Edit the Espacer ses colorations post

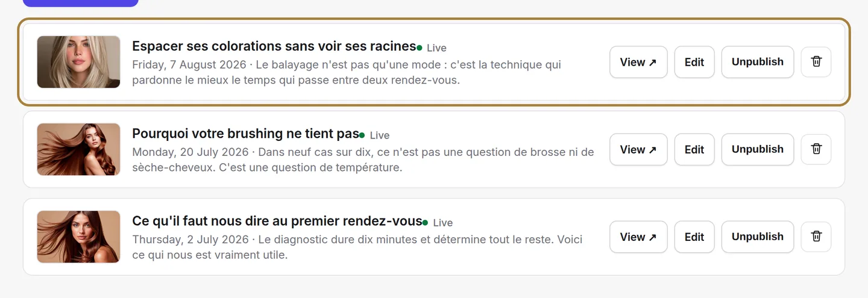[x=694, y=62]
